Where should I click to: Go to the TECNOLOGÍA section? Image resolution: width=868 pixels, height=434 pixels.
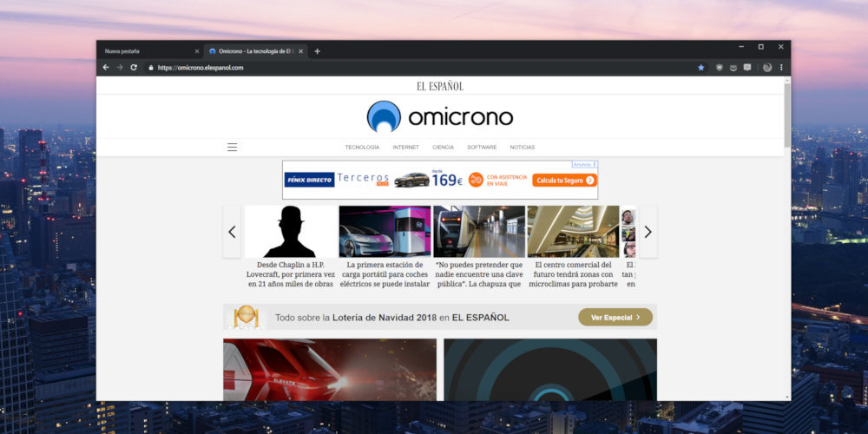click(362, 148)
